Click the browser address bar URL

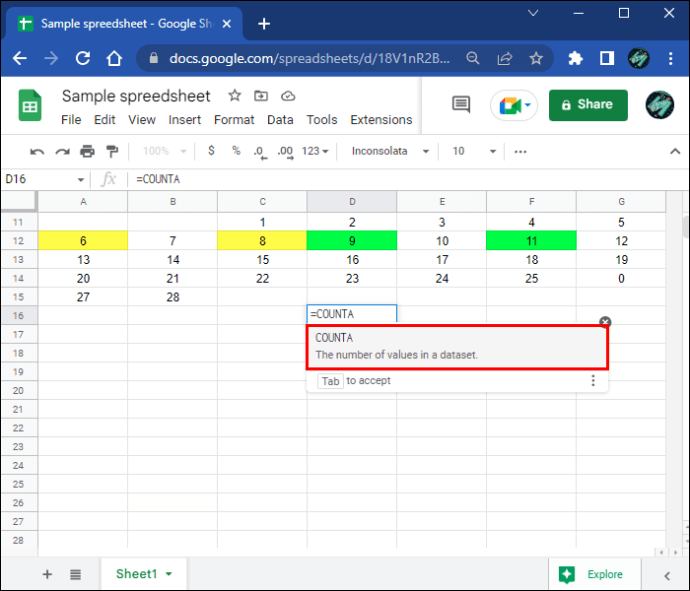click(309, 58)
